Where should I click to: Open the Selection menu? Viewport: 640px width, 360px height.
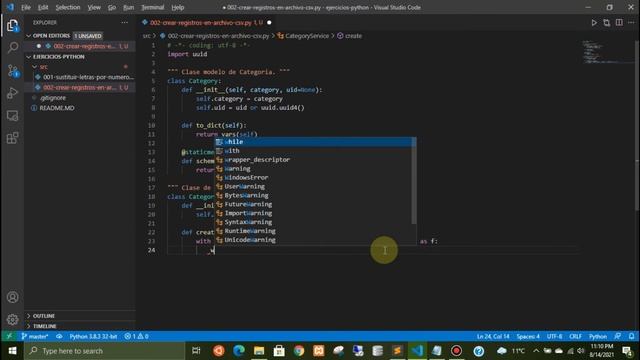click(68, 7)
